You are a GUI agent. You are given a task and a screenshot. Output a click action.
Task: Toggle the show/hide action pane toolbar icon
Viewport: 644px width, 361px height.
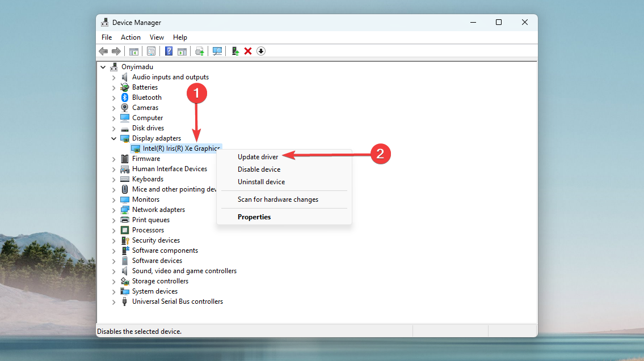tap(182, 51)
